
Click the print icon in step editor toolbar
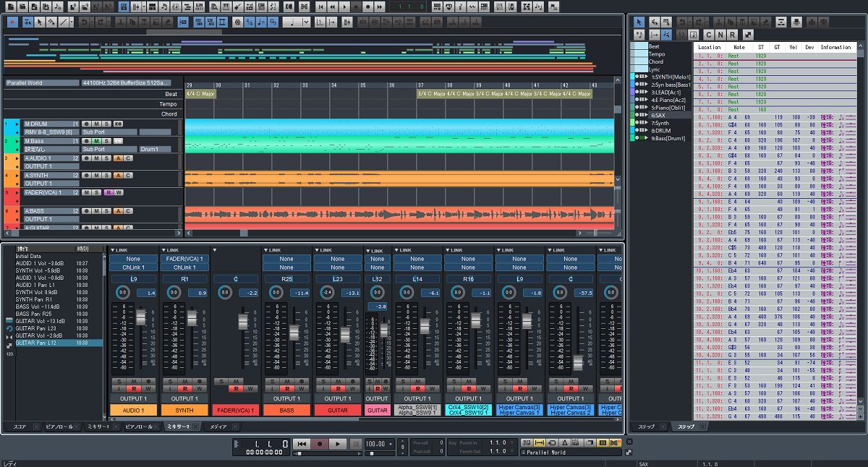(796, 22)
